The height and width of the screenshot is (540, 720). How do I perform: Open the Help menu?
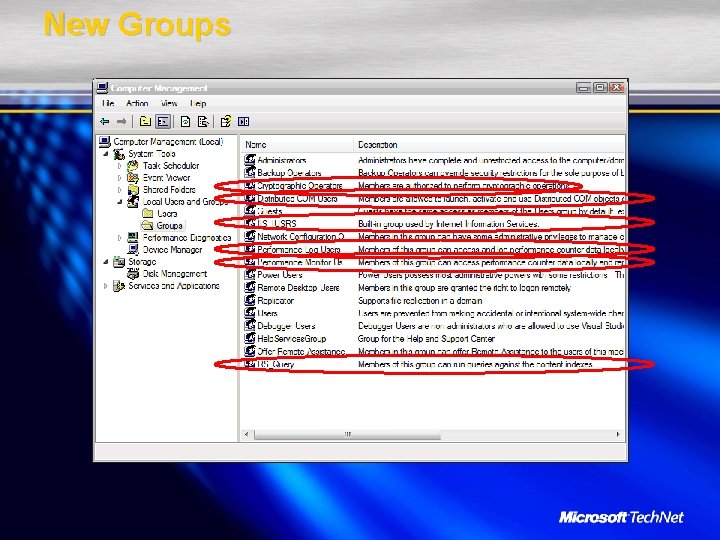tap(198, 103)
